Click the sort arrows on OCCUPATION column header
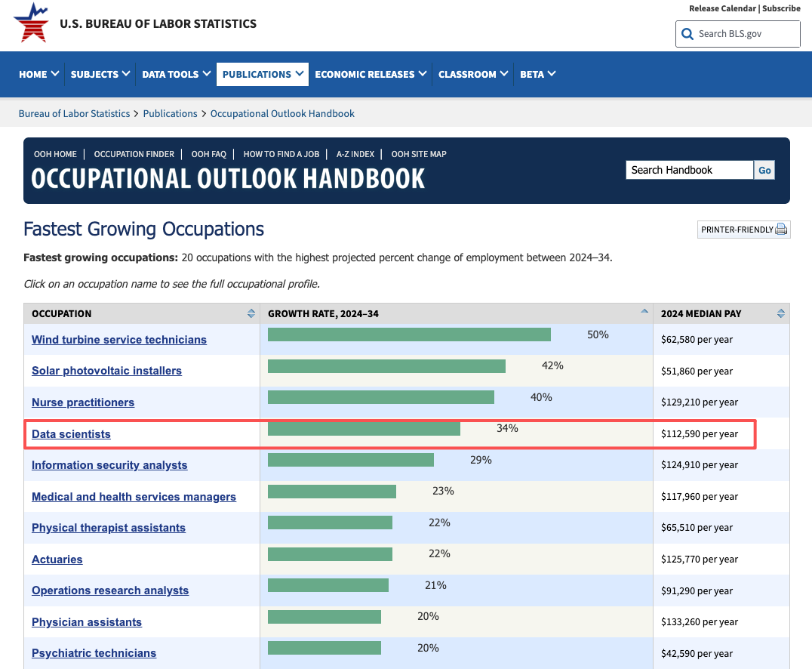812x669 pixels. (x=251, y=313)
